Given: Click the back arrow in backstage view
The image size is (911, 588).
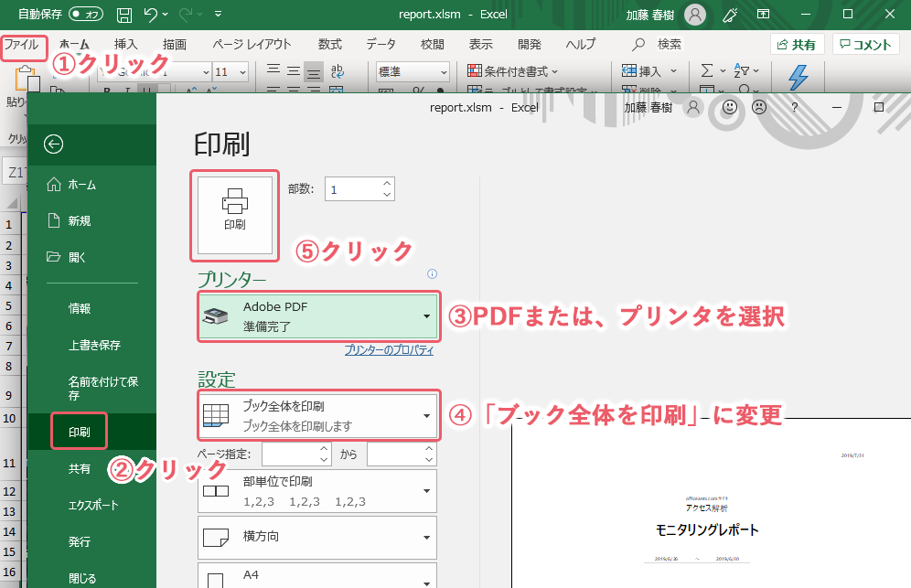Looking at the screenshot, I should [x=53, y=144].
